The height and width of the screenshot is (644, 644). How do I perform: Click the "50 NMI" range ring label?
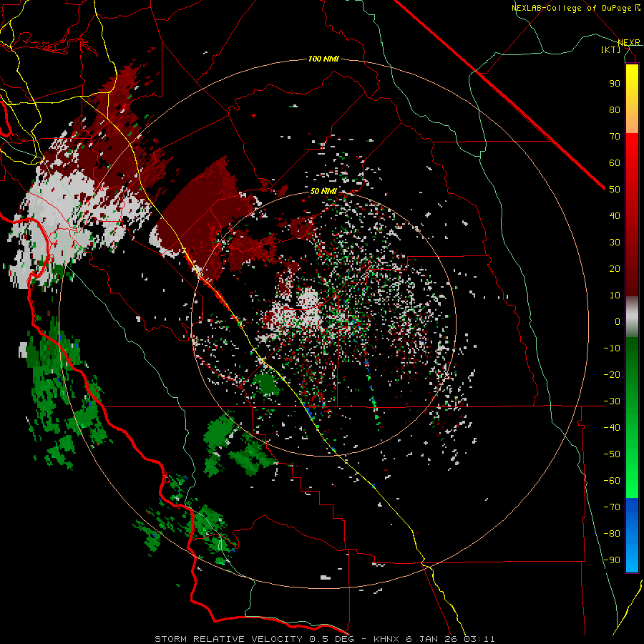323,191
